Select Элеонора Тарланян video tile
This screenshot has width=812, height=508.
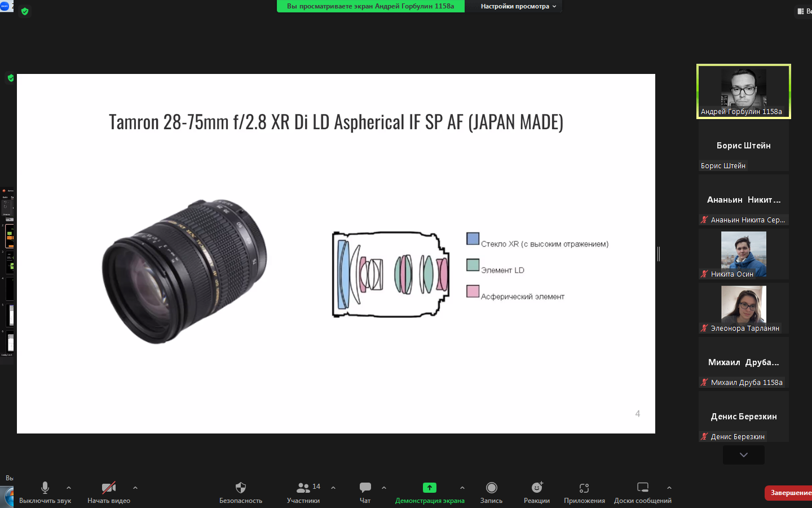(x=744, y=308)
